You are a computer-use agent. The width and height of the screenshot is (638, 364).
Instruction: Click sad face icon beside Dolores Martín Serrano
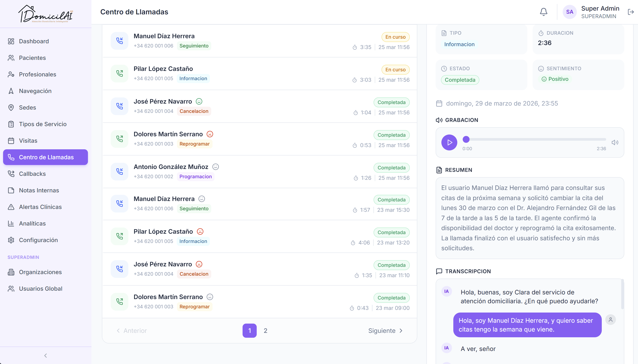click(x=210, y=134)
